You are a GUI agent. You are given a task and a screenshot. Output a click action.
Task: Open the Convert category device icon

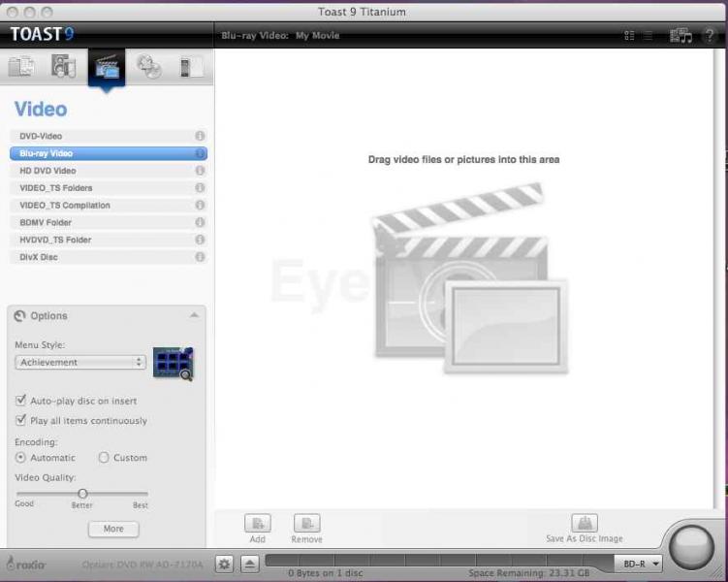tap(191, 67)
